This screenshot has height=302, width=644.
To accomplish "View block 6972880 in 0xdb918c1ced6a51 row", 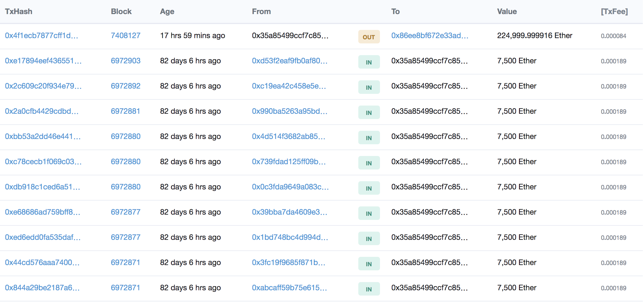I will click(126, 187).
